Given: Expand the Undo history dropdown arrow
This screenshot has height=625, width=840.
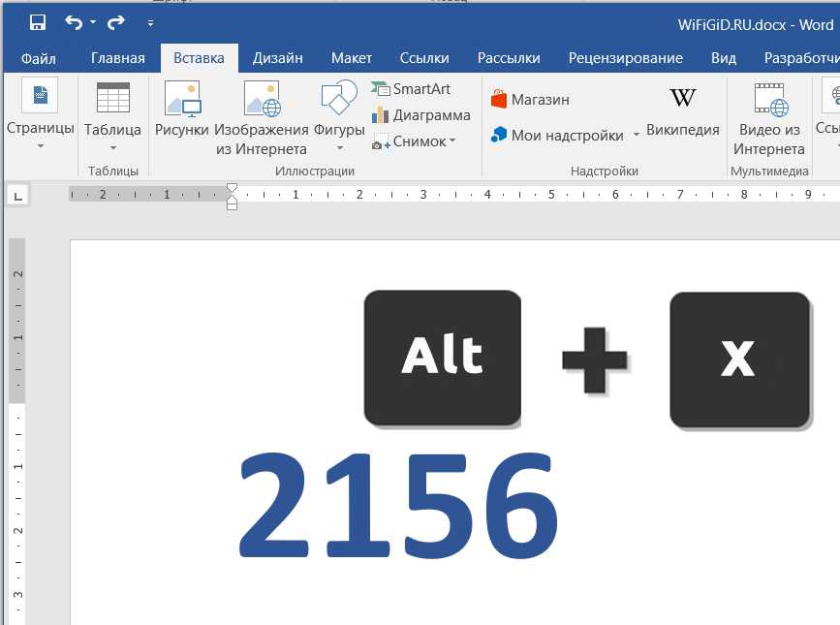Looking at the screenshot, I should click(x=93, y=22).
